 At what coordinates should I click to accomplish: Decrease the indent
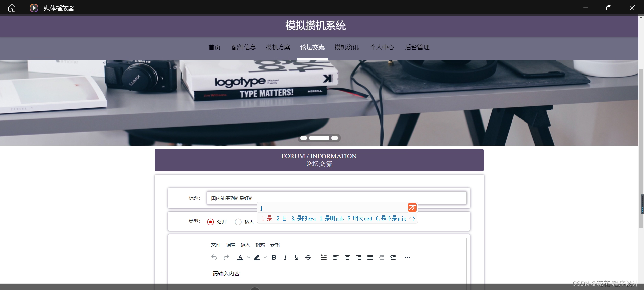[382, 257]
